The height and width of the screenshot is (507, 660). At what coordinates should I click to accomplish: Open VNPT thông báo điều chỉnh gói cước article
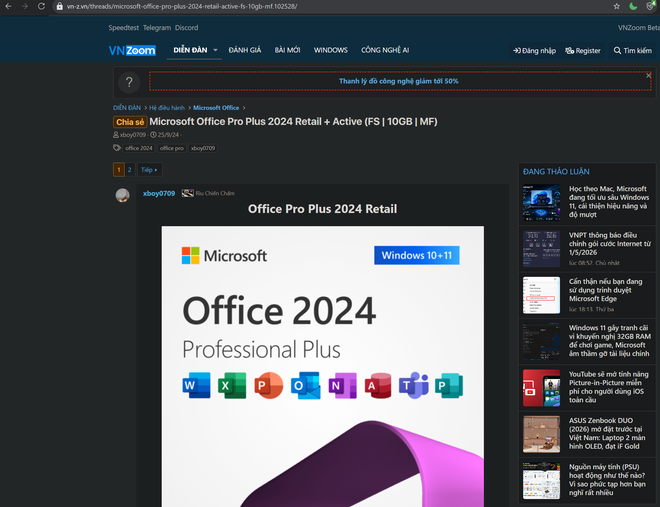coord(609,244)
